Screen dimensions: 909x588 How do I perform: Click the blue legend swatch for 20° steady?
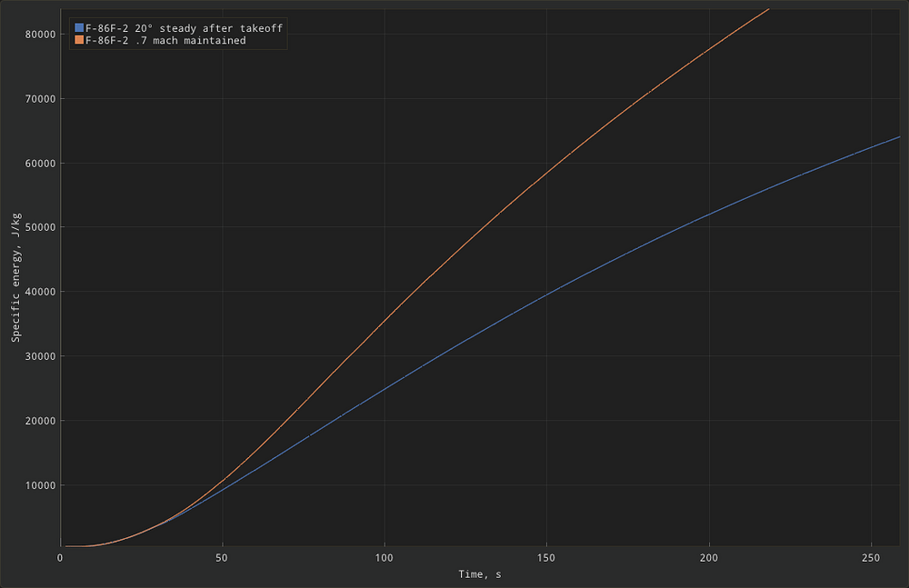[79, 28]
